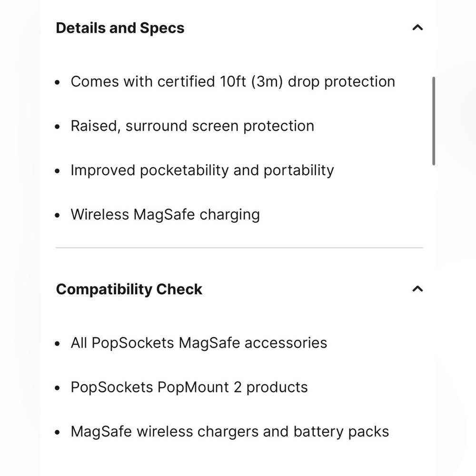Viewport: 476px width, 476px height.
Task: Collapse the Details and Specs chevron
Action: (x=417, y=28)
